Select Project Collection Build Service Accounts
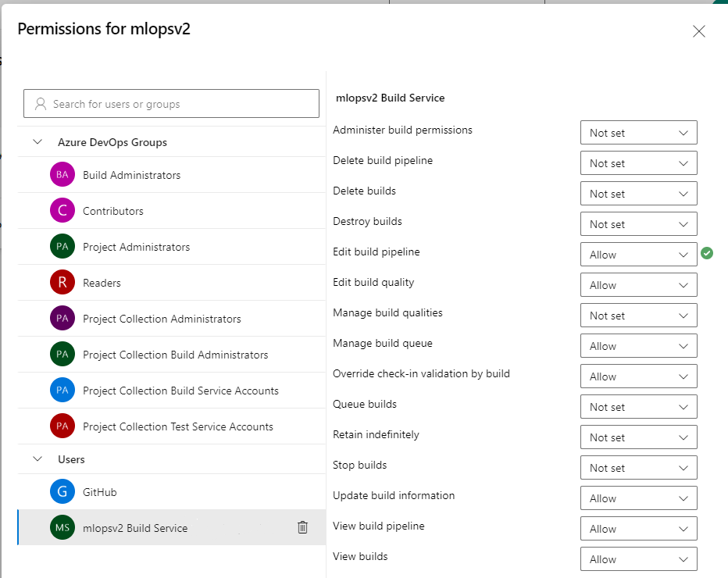728x578 pixels. point(180,391)
